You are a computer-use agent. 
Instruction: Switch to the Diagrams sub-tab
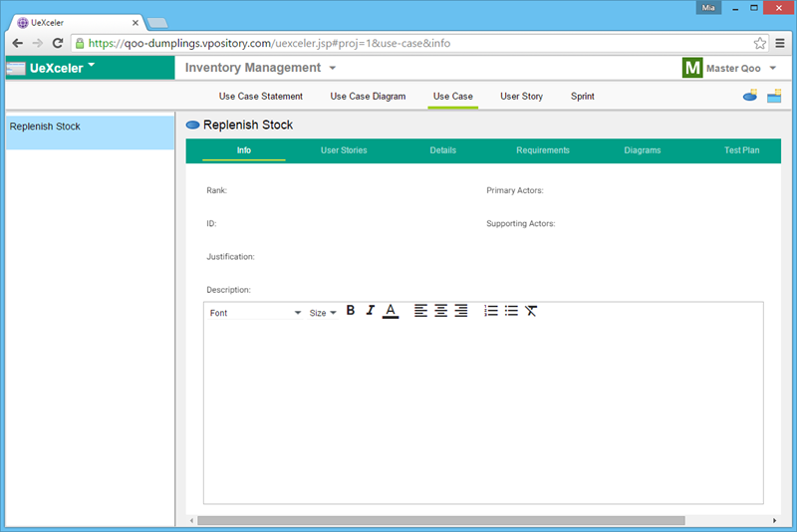pyautogui.click(x=643, y=150)
